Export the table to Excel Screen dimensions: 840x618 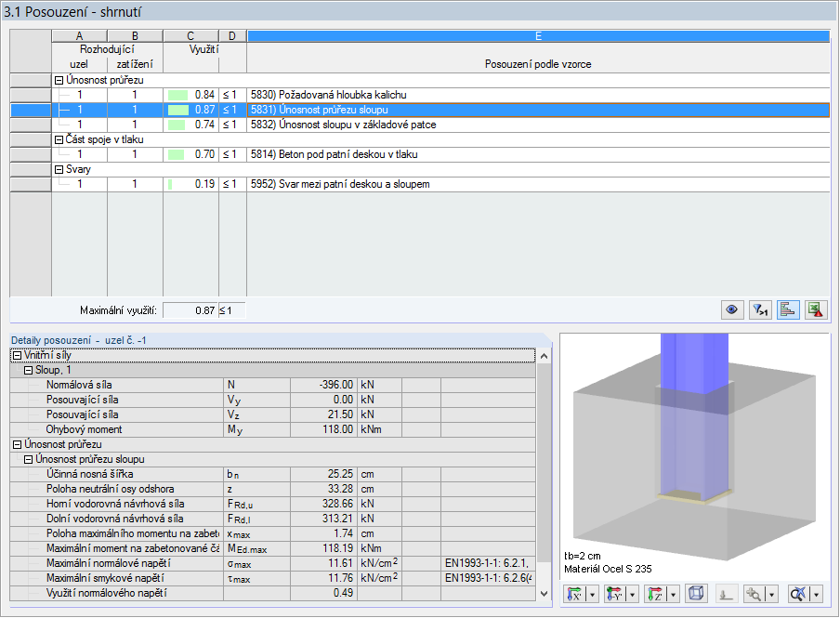pyautogui.click(x=815, y=309)
